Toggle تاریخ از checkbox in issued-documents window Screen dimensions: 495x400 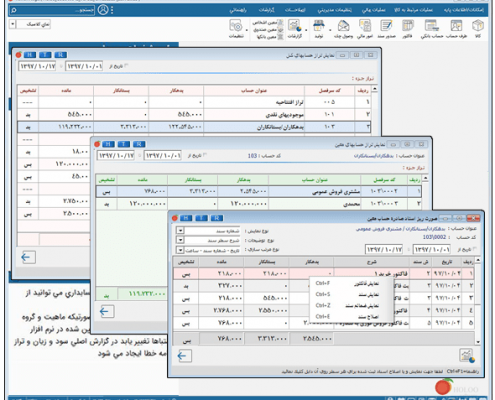pyautogui.click(x=475, y=249)
